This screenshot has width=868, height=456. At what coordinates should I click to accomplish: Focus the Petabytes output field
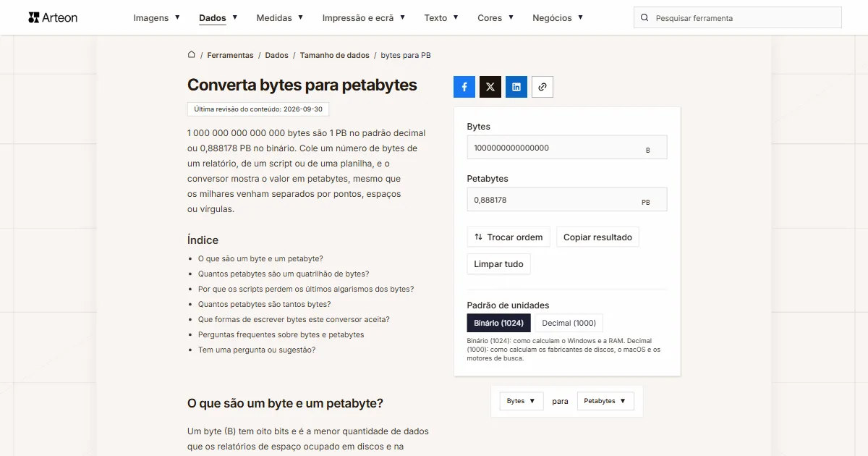(567, 200)
